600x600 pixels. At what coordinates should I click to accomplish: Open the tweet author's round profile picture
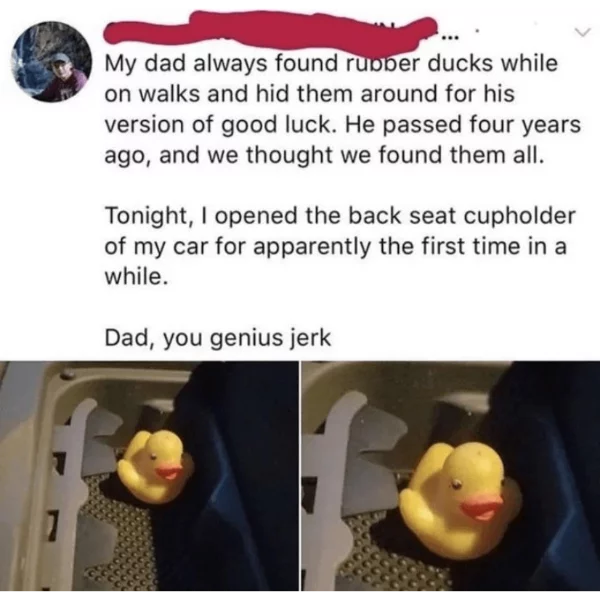click(x=52, y=62)
